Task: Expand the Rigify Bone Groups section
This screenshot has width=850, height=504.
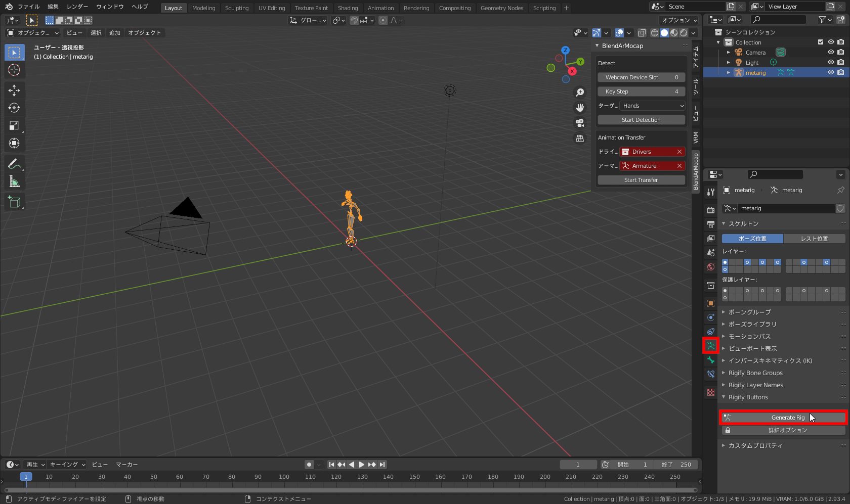Action: pos(756,373)
